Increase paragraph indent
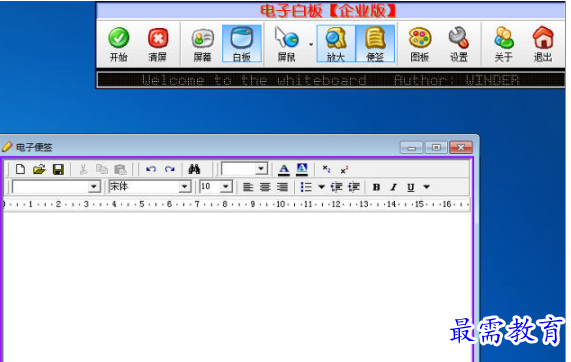The width and height of the screenshot is (571, 362). (354, 187)
